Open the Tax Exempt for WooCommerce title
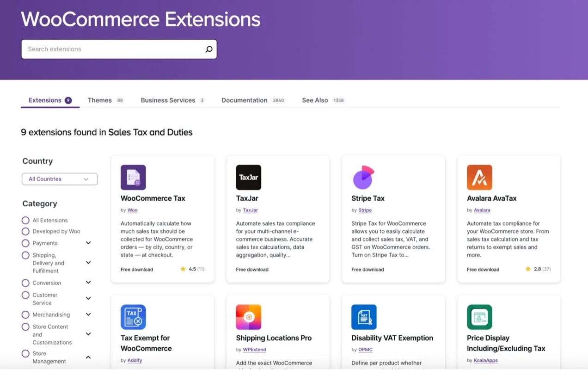Viewport: 588px width, 370px height. (x=146, y=343)
